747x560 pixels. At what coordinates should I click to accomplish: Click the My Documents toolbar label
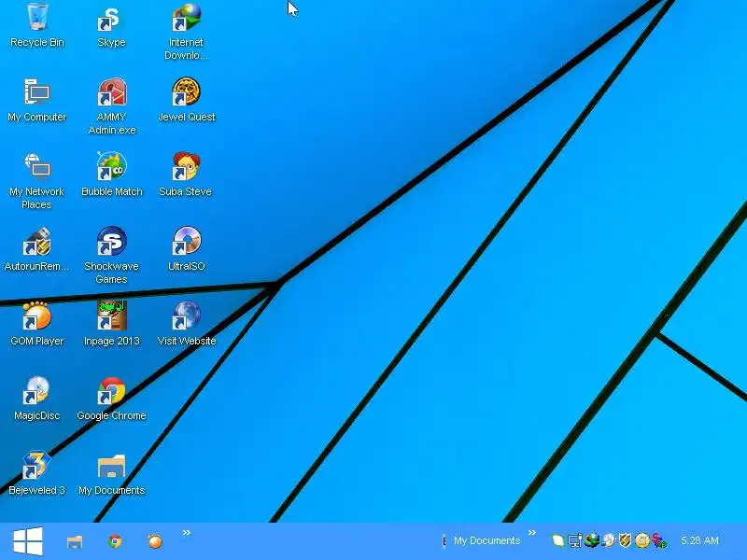[486, 540]
